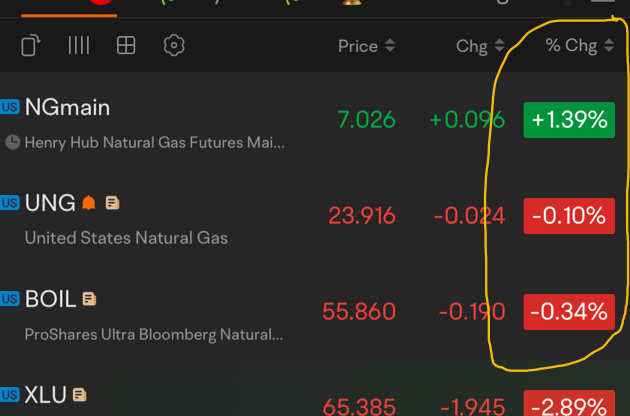Open watchlist settings gear icon

(x=174, y=45)
